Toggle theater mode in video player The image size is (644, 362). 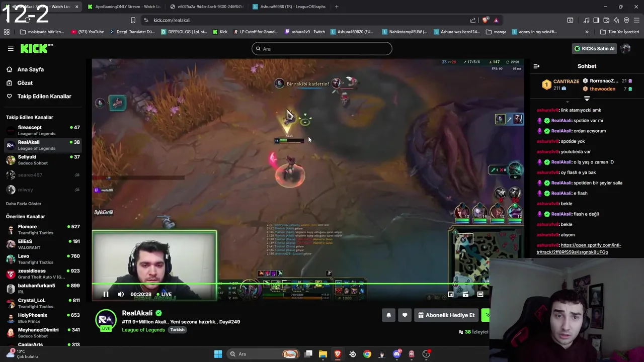pyautogui.click(x=480, y=294)
